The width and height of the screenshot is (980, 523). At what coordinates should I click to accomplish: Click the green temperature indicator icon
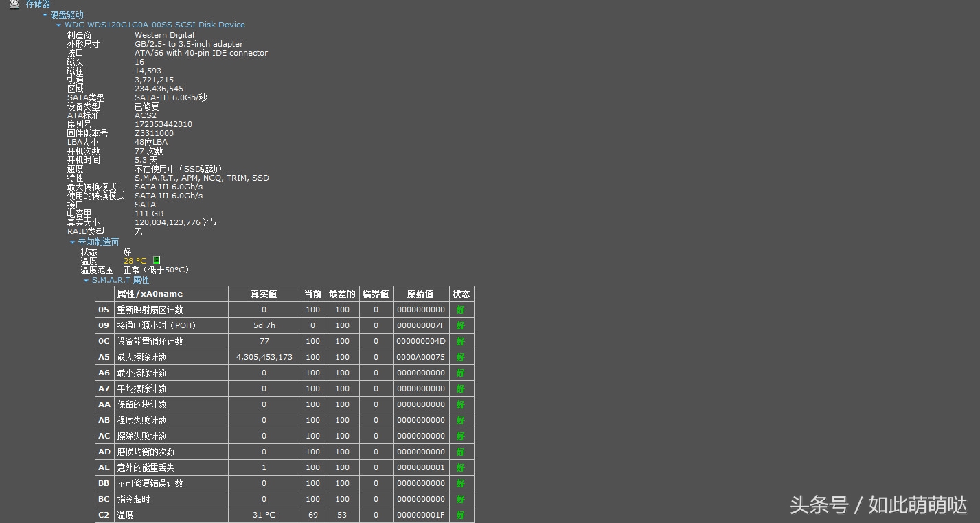tap(157, 261)
